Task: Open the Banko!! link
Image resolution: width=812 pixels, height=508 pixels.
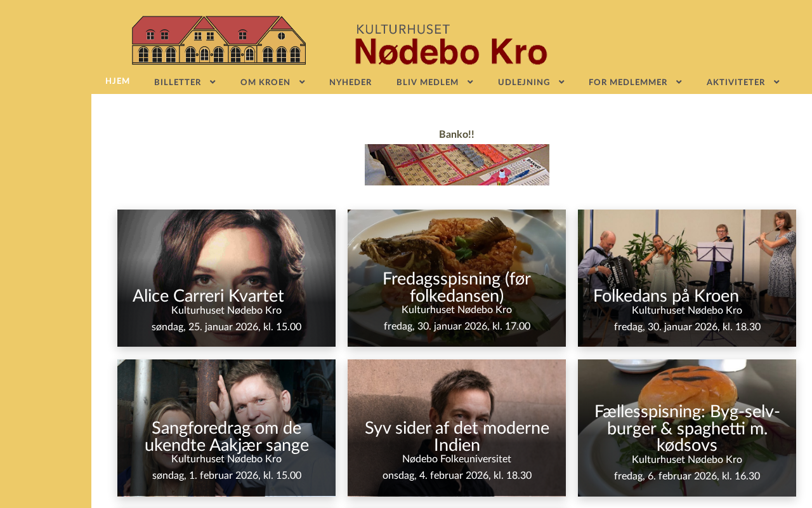Action: point(457,134)
